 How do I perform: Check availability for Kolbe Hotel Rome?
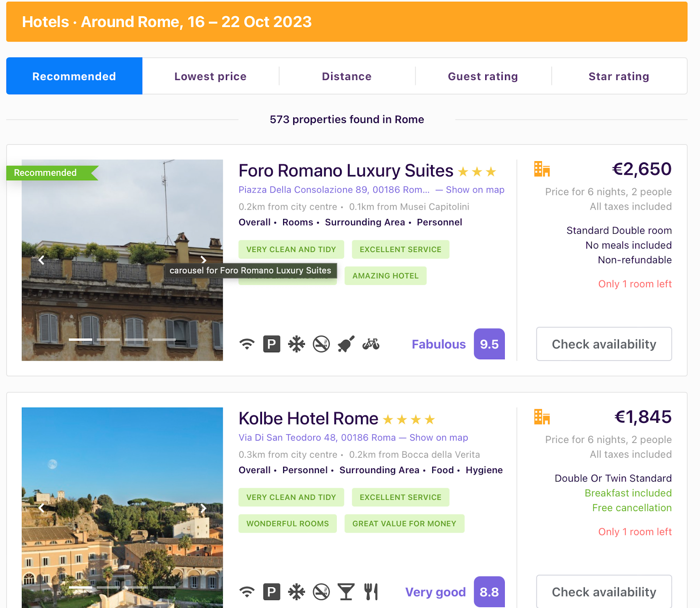pos(604,592)
